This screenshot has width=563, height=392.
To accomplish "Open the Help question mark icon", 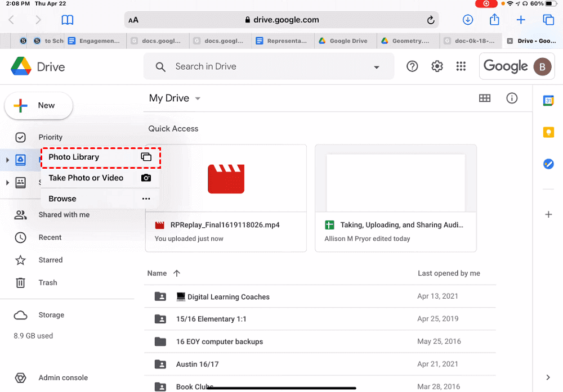I will tap(412, 66).
